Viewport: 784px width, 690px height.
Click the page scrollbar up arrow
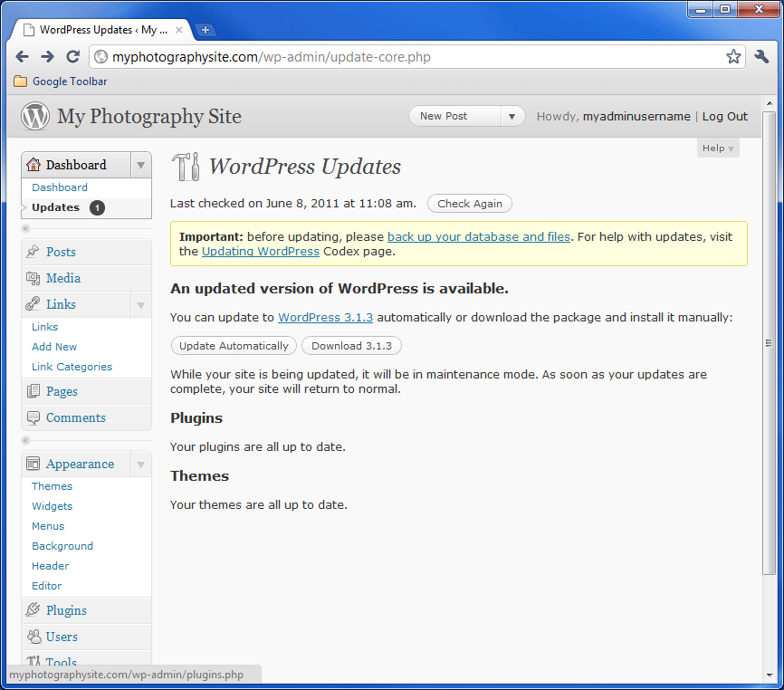point(770,103)
